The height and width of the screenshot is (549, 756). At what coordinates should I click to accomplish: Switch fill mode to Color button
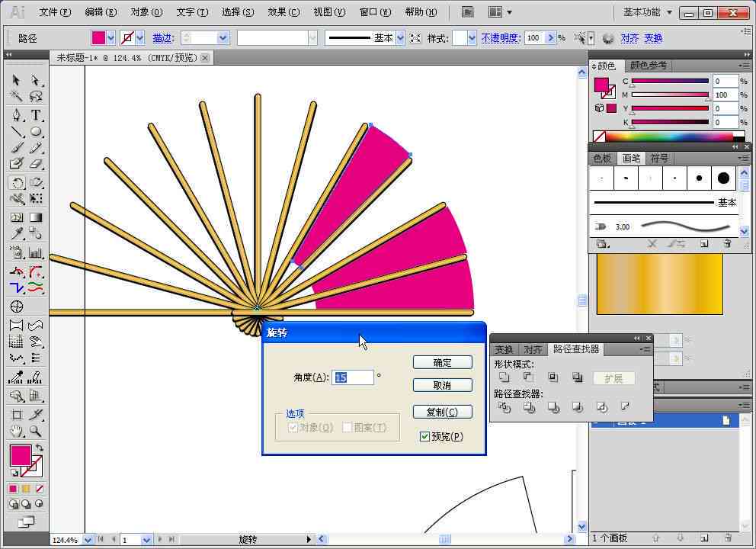click(13, 490)
